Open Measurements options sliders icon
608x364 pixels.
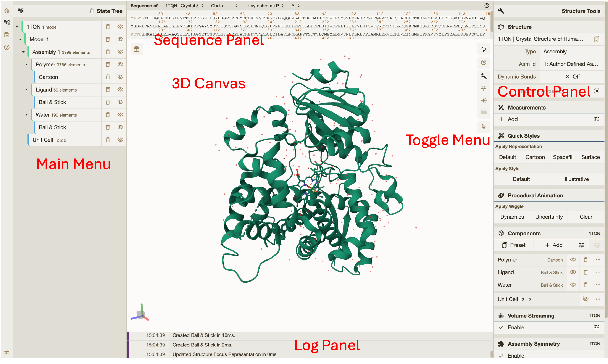[597, 119]
